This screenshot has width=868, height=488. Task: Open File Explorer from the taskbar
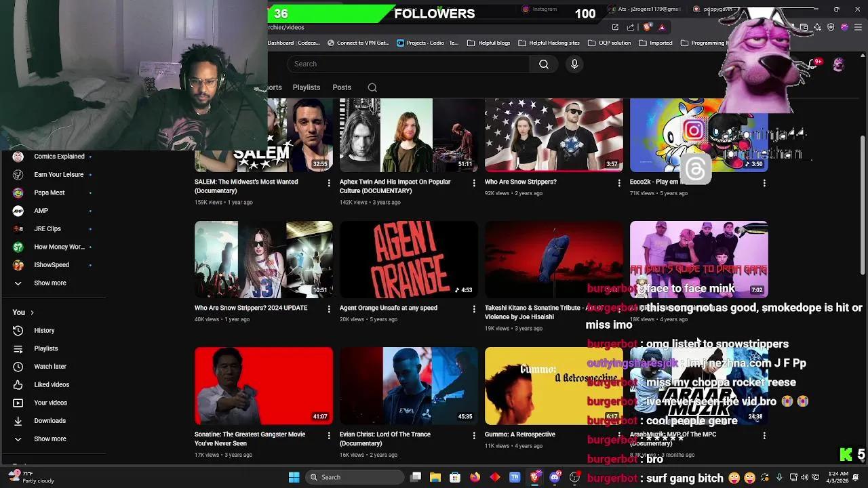point(435,477)
